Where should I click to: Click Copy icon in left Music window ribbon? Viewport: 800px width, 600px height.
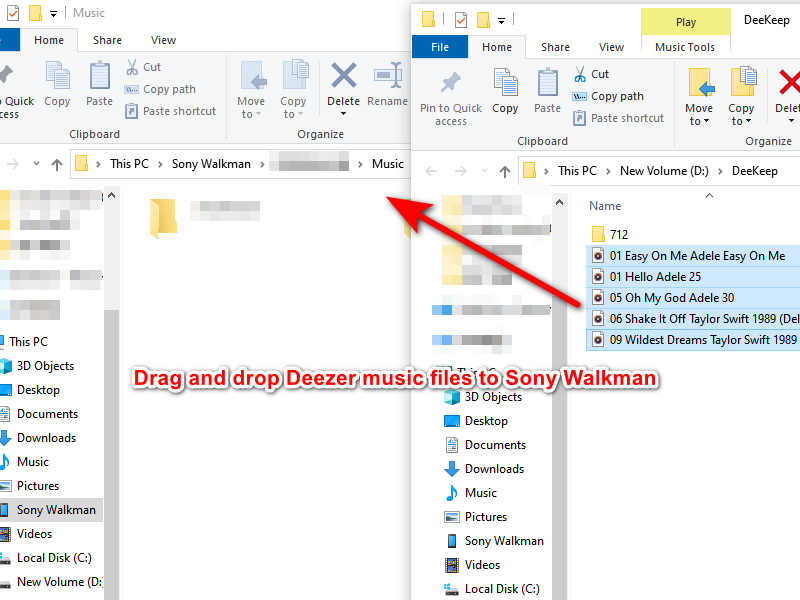(57, 77)
